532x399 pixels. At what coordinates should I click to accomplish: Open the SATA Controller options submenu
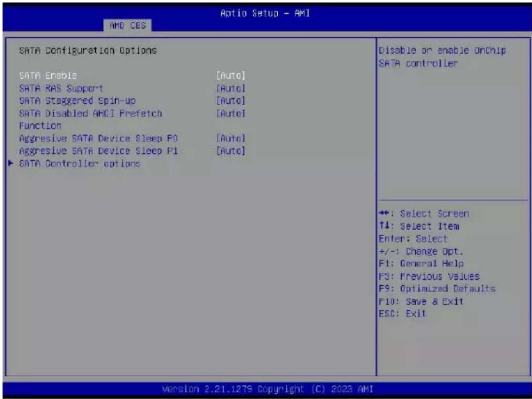click(x=79, y=164)
